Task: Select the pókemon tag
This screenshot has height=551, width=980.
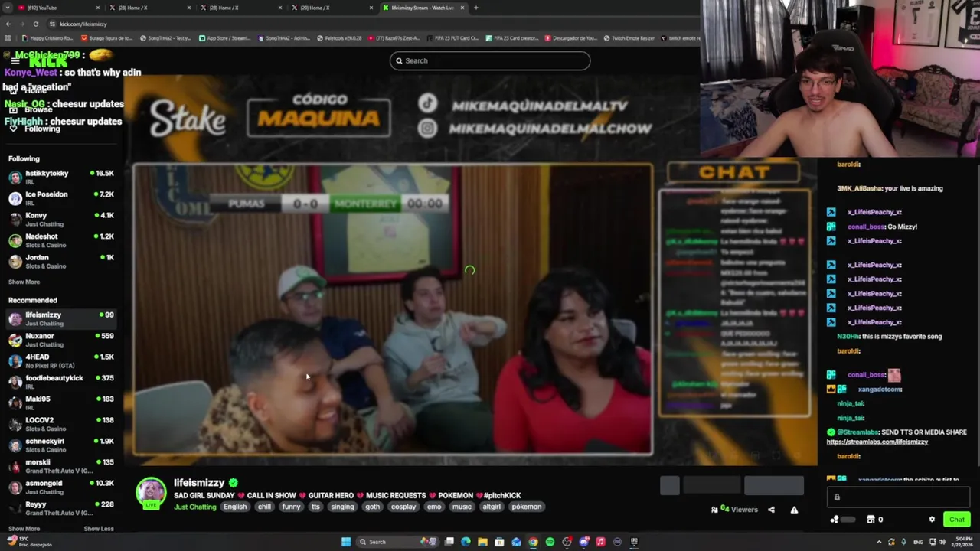Action: point(527,507)
